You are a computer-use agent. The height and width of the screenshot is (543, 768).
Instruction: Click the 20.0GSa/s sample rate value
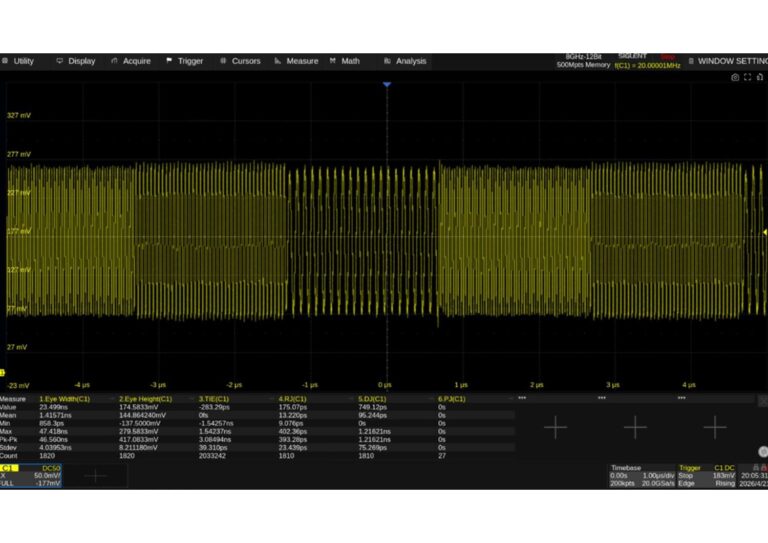pyautogui.click(x=658, y=484)
